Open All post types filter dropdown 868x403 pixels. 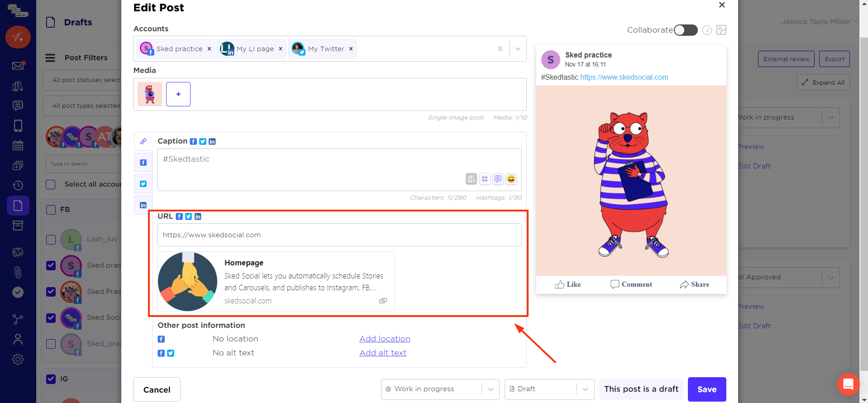(83, 106)
